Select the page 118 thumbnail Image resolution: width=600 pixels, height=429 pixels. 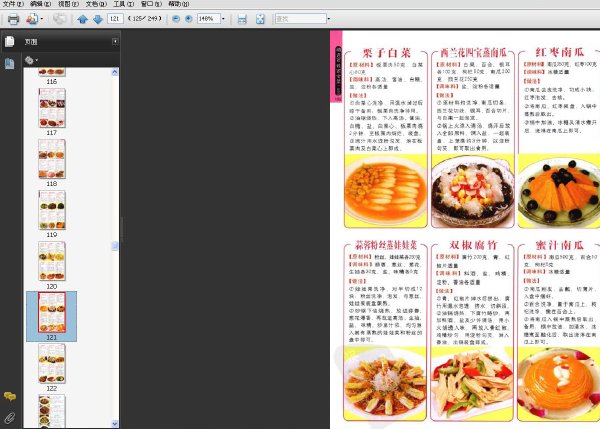(x=52, y=159)
